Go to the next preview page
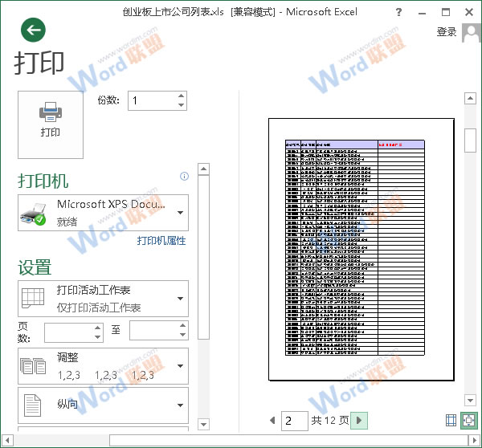This screenshot has width=482, height=448. click(360, 421)
